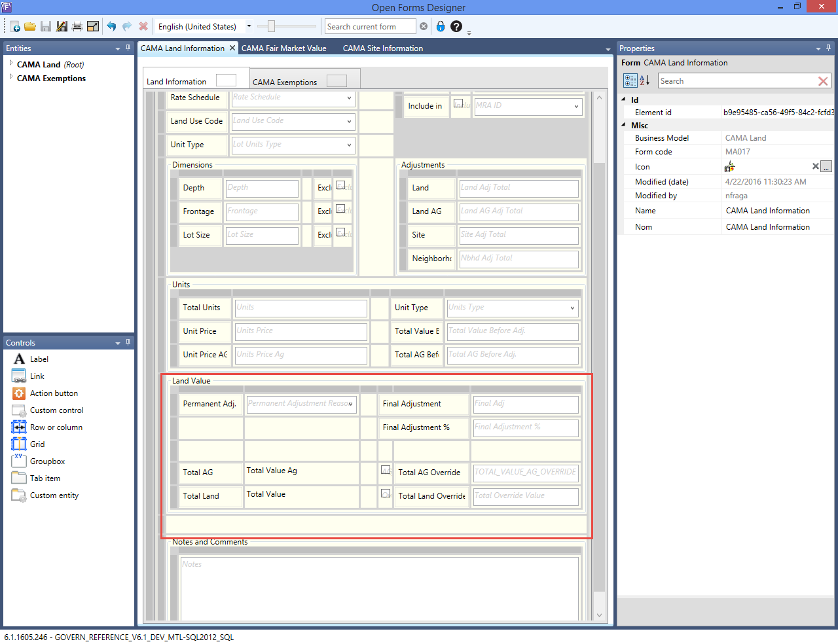Click the toolbar zoom slider handle

pos(271,26)
